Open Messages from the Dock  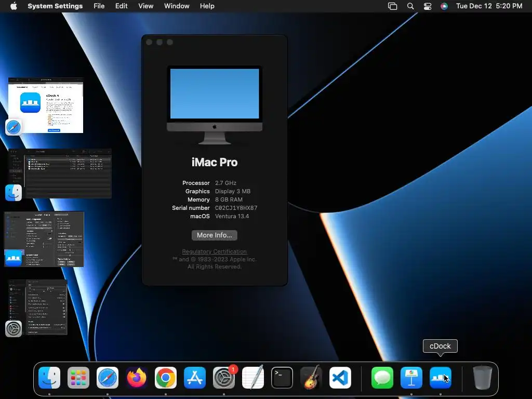coord(382,378)
